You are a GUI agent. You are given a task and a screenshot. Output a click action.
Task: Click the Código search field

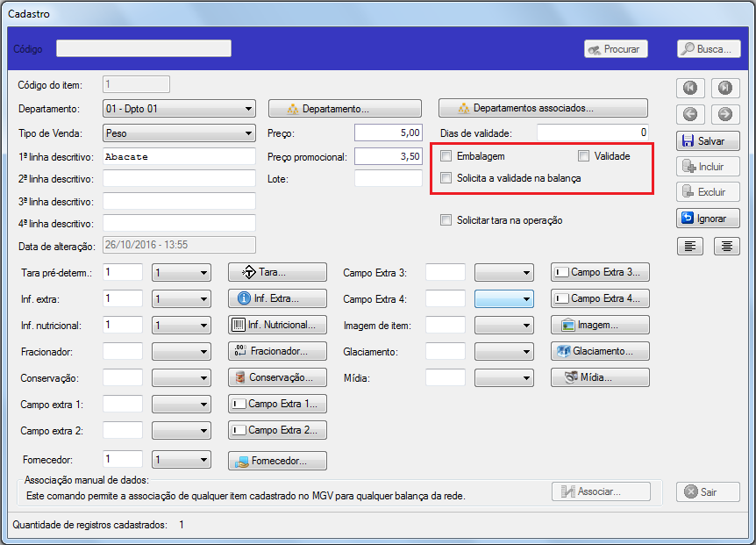tap(144, 48)
